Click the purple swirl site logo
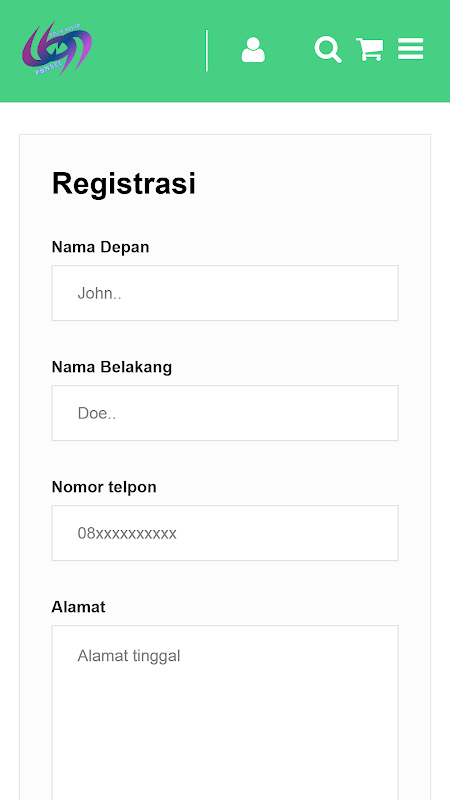Image resolution: width=450 pixels, height=800 pixels. 57,49
